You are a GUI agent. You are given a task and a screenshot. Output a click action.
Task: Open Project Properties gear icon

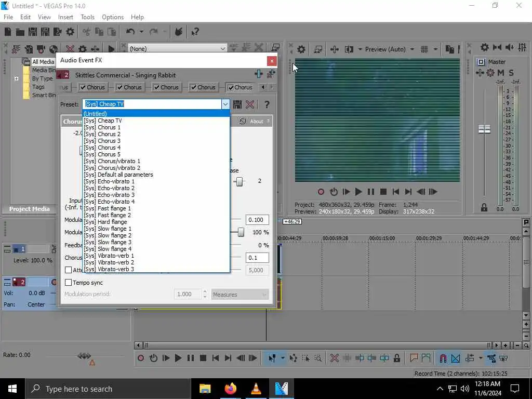point(70,32)
